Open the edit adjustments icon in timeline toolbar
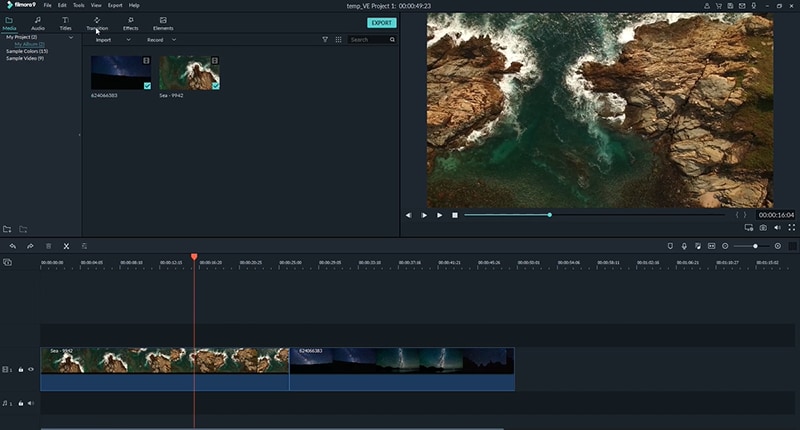Image resolution: width=800 pixels, height=430 pixels. (x=84, y=246)
